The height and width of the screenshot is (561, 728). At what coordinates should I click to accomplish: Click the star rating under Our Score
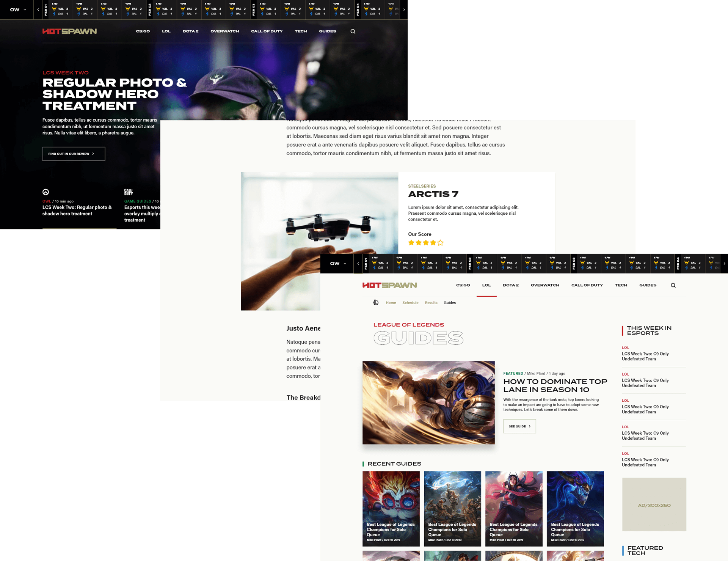425,243
